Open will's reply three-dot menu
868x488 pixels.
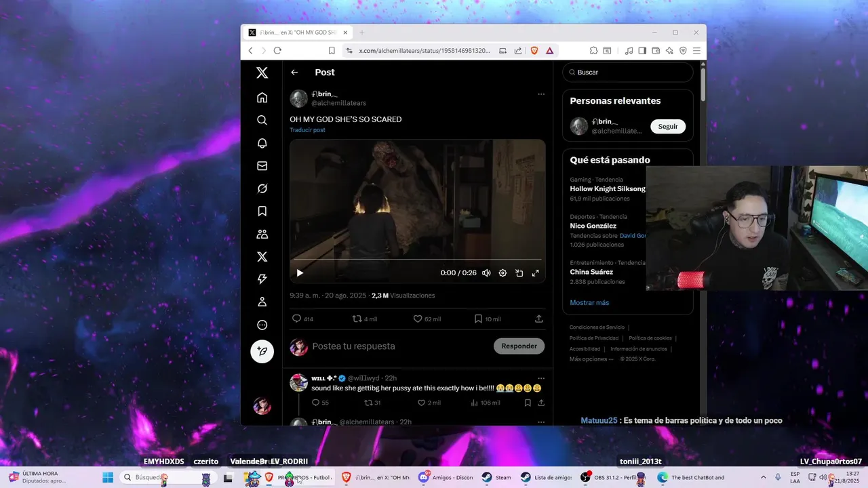point(541,378)
